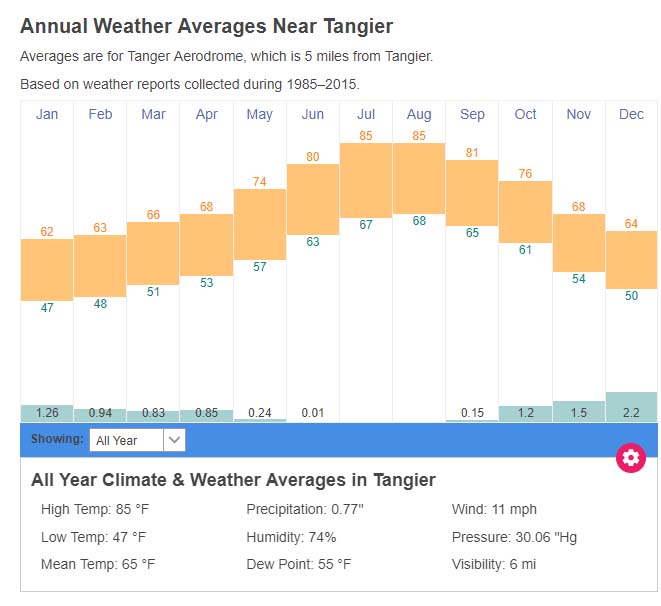Click the Apr month label
The height and width of the screenshot is (606, 661).
(x=206, y=115)
